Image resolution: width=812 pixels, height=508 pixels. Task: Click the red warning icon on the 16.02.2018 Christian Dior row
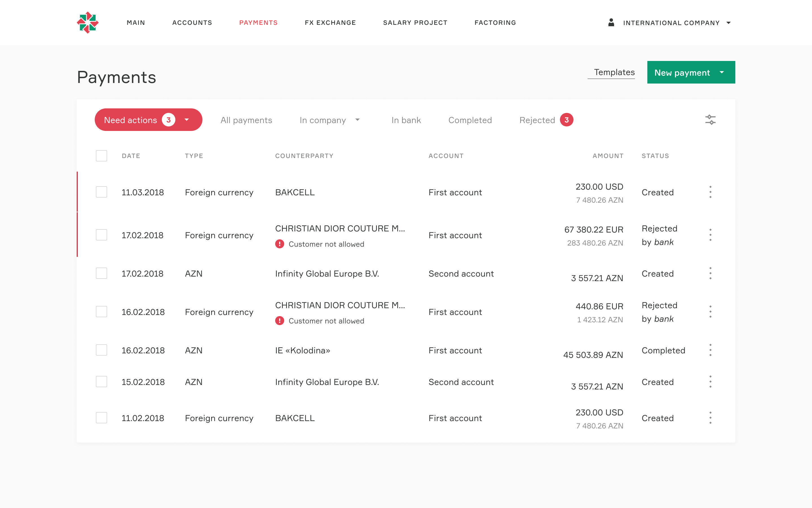pyautogui.click(x=279, y=321)
